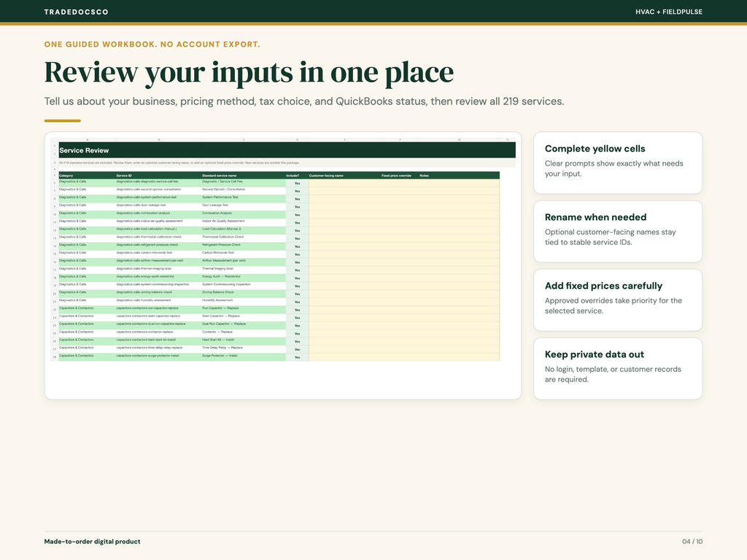The image size is (747, 560).
Task: Click the 'ONE GUIDED WORKBOOK. NO ACCOUNT EXPORT.' tagline
Action: click(152, 44)
